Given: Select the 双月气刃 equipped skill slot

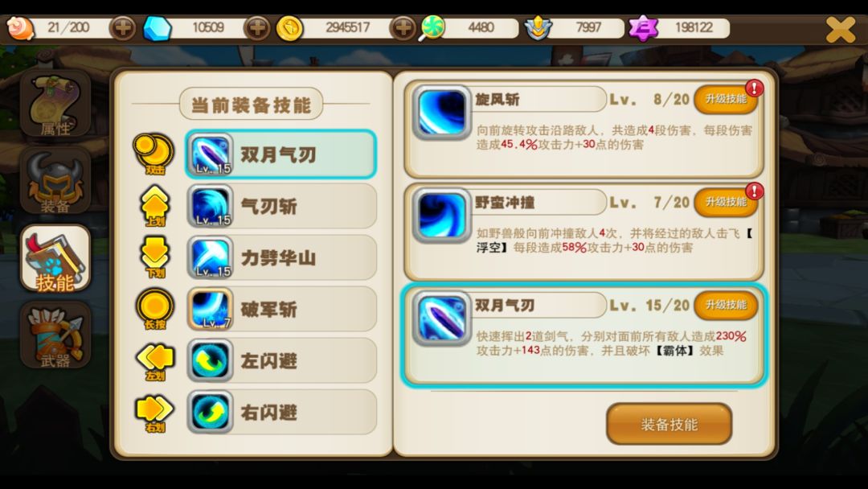Looking at the screenshot, I should click(281, 154).
